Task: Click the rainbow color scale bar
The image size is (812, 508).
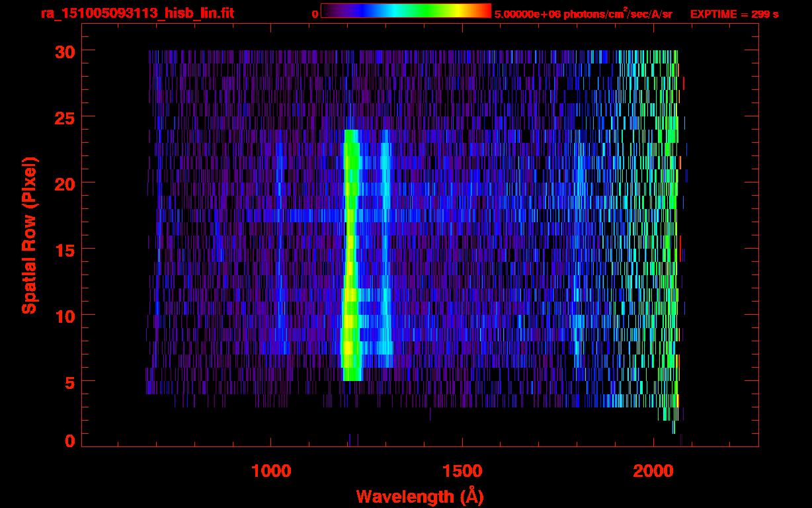Action: click(x=405, y=11)
